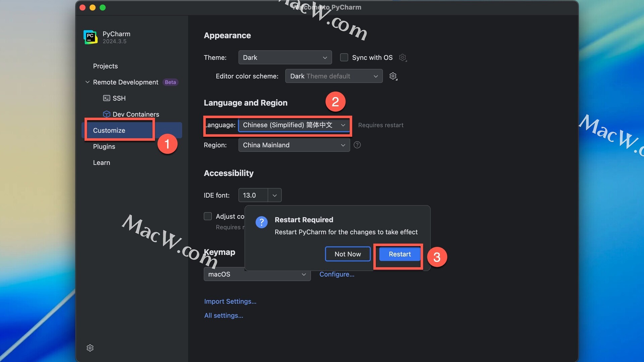Image resolution: width=644 pixels, height=362 pixels.
Task: Toggle the Adjust colors checkbox
Action: click(x=208, y=216)
